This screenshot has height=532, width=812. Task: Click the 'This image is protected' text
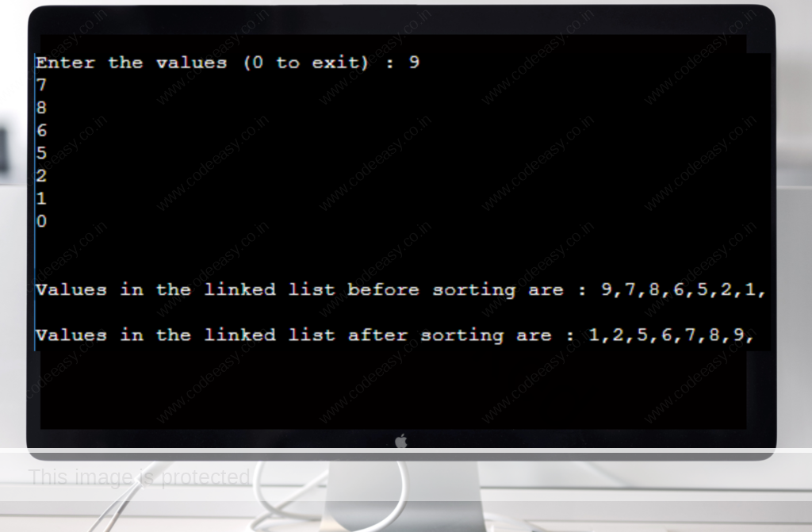[x=140, y=477]
